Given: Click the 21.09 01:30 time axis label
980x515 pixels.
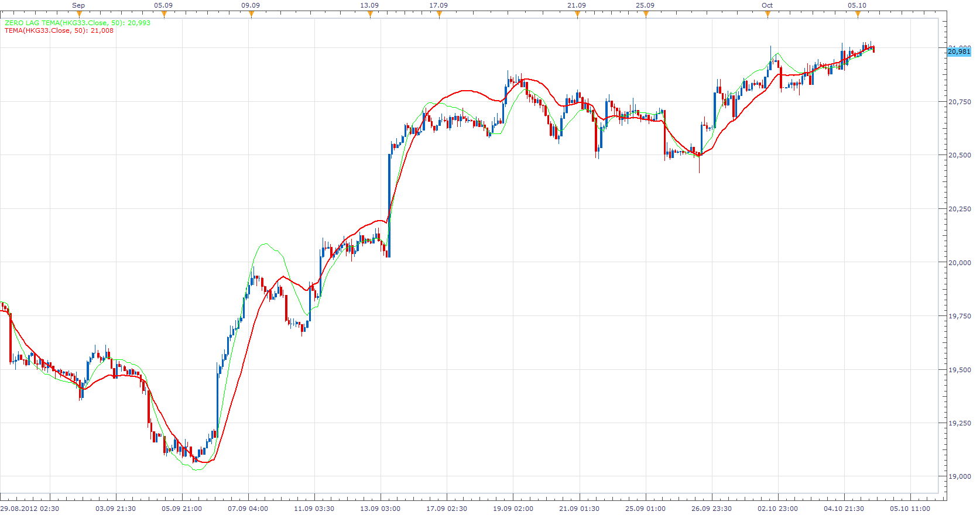Looking at the screenshot, I should [x=580, y=508].
